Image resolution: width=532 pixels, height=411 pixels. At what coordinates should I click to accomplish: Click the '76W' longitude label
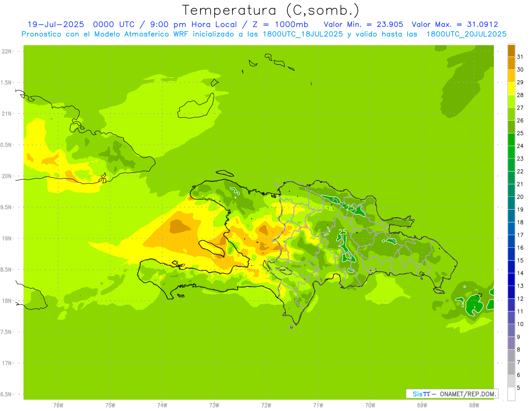[58, 405]
